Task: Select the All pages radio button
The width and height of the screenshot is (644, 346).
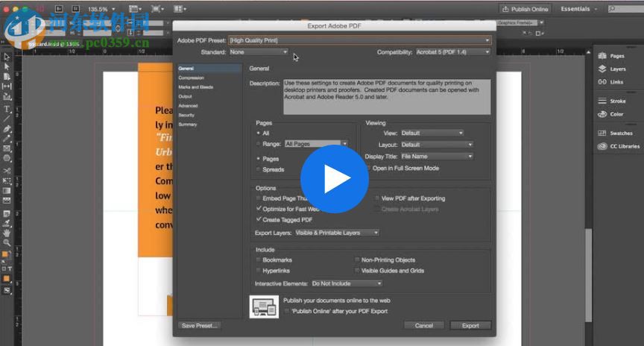Action: [259, 133]
